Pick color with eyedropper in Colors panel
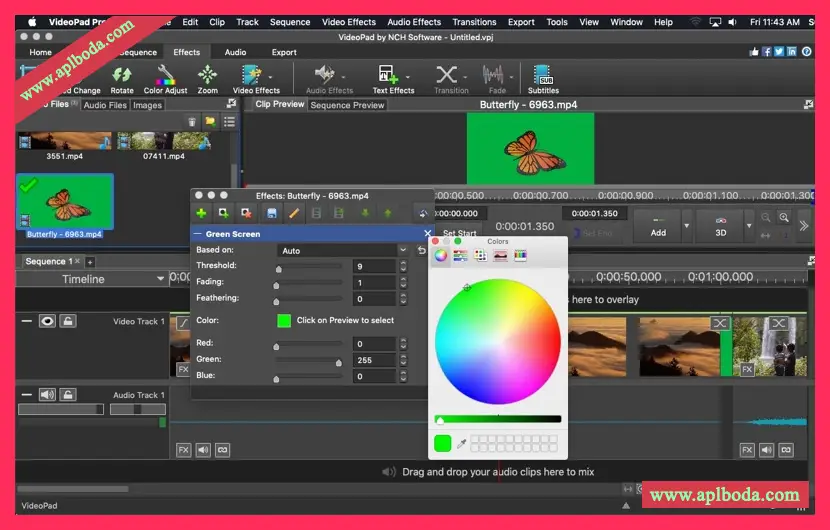 [x=462, y=444]
